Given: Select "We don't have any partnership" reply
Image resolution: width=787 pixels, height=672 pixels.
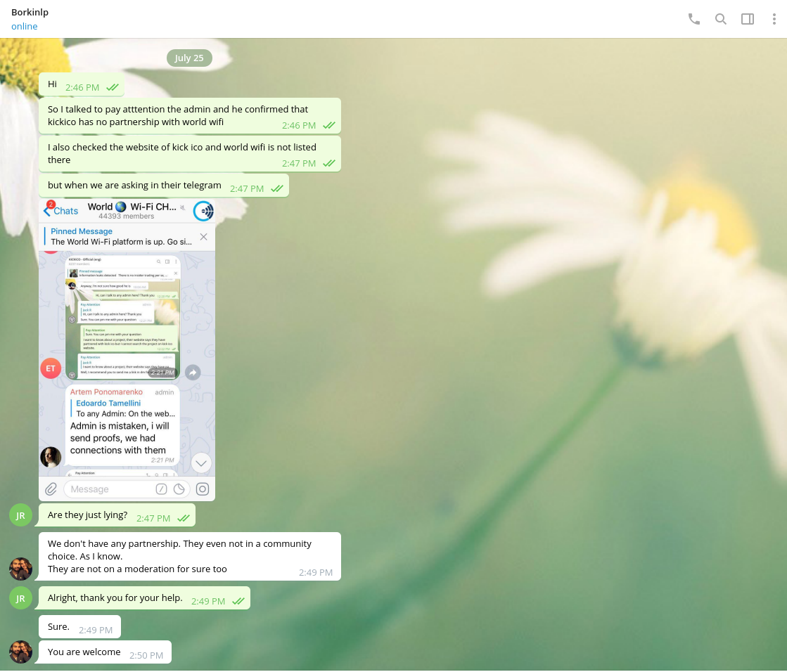Looking at the screenshot, I should [190, 556].
